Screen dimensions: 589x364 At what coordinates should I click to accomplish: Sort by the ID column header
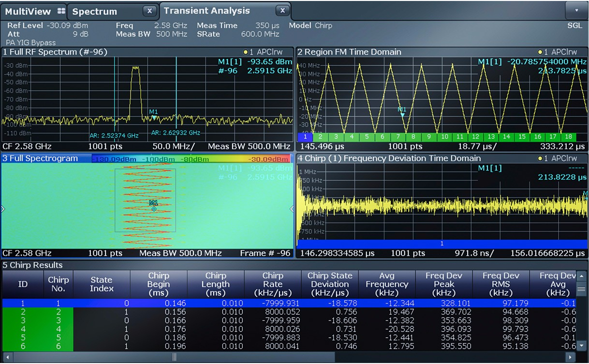[23, 284]
